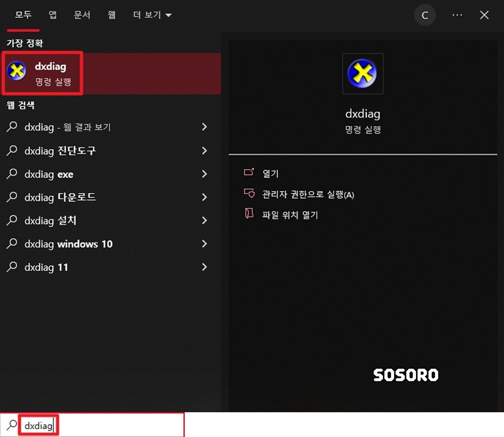Screen dimensions: 504x437
Task: Expand the dxdiag 설치 suggestion arrow
Action: pos(204,220)
